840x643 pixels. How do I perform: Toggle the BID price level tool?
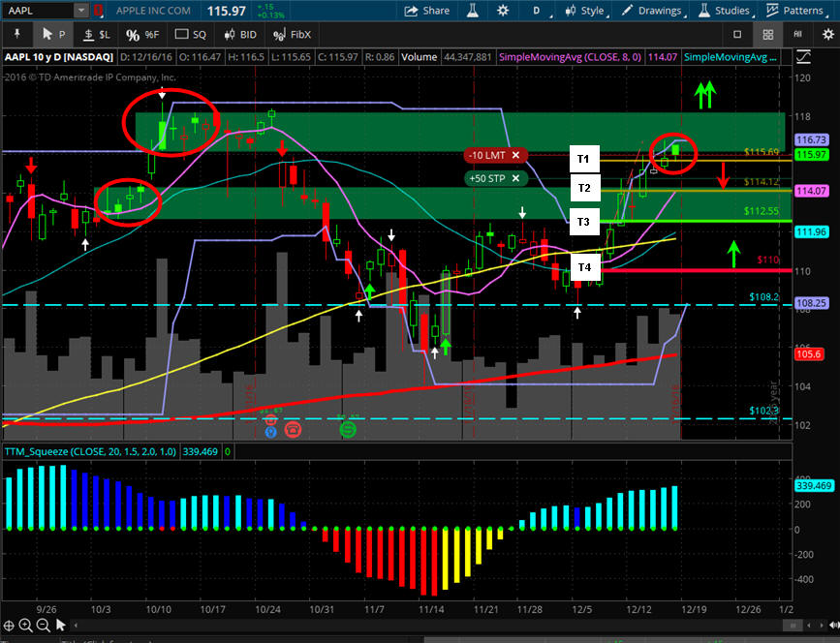click(x=239, y=34)
